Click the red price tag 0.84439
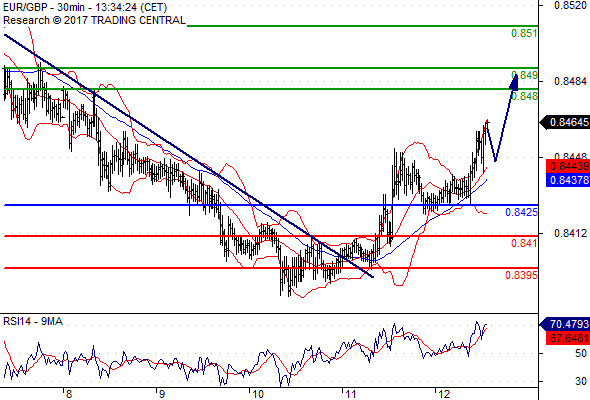Viewport: 590px width, 400px height. tap(568, 166)
